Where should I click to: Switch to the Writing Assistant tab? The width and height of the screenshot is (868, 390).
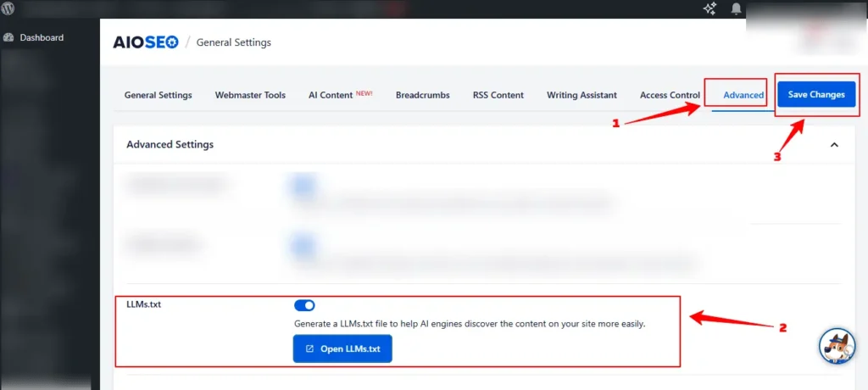(x=581, y=95)
